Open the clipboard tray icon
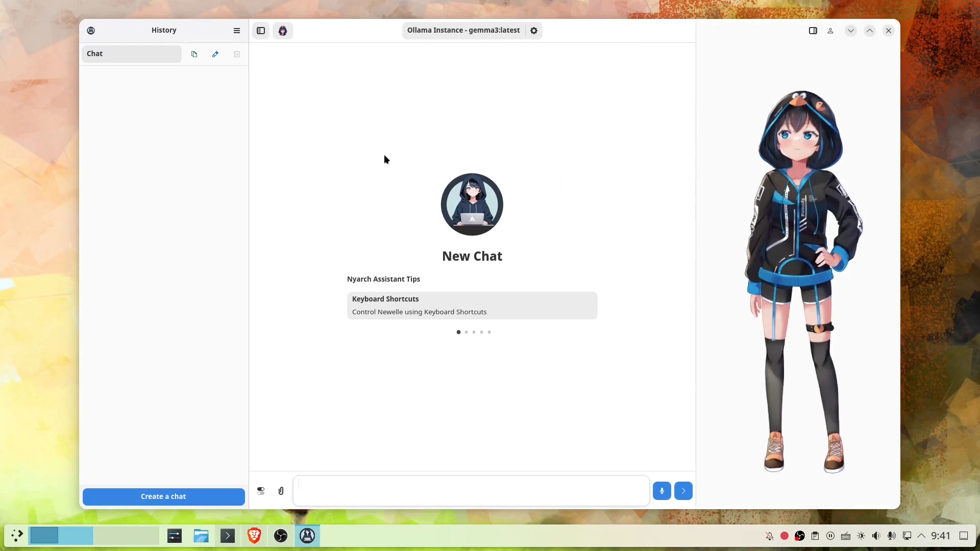980x551 pixels. 815,536
